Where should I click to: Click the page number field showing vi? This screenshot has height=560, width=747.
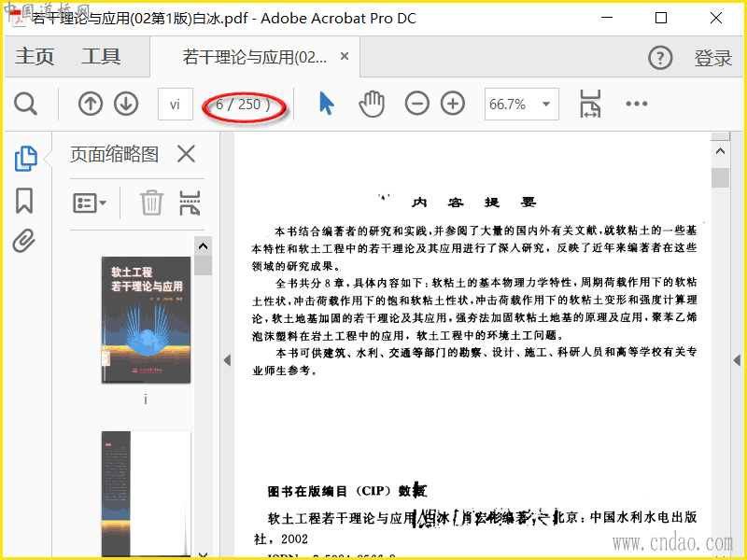(x=176, y=104)
